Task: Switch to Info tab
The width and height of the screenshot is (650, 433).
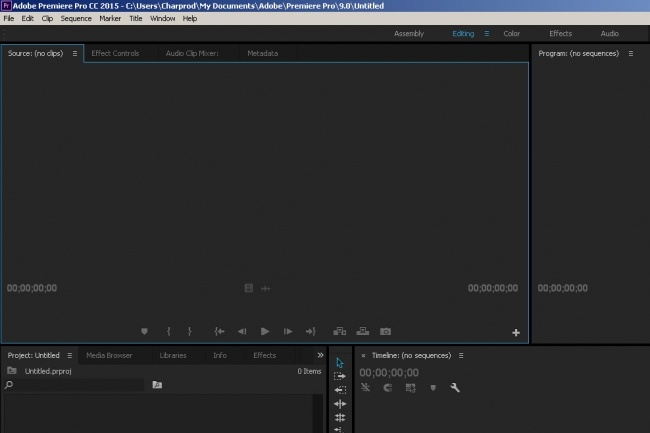Action: (x=220, y=356)
